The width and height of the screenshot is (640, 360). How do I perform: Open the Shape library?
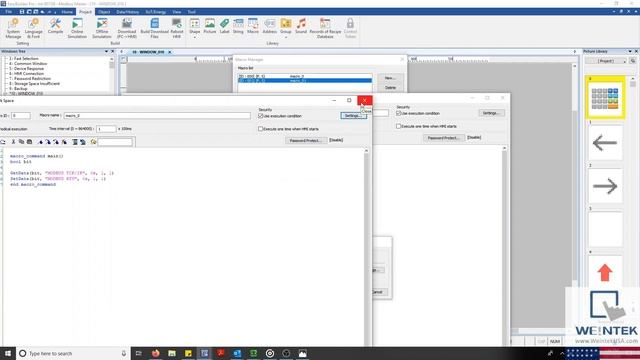tap(195, 26)
